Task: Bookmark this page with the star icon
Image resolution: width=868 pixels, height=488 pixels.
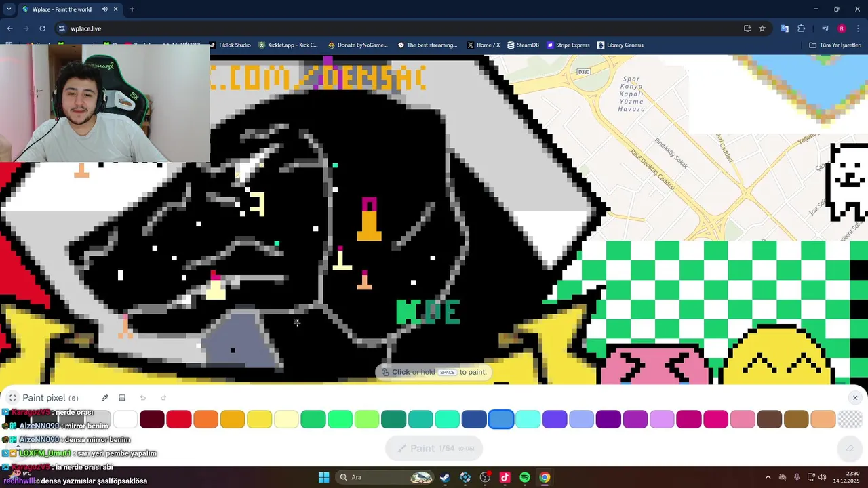Action: [x=762, y=28]
